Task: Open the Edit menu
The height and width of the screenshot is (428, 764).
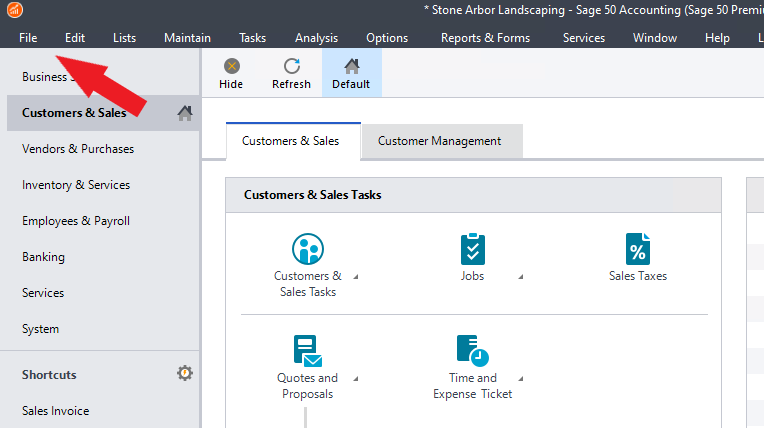Action: [75, 38]
